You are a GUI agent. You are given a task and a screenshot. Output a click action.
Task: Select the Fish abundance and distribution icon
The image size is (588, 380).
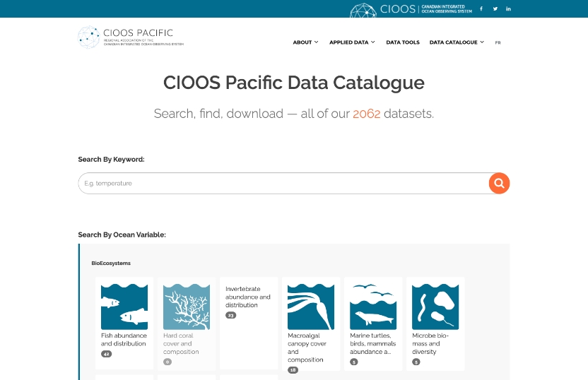124,307
